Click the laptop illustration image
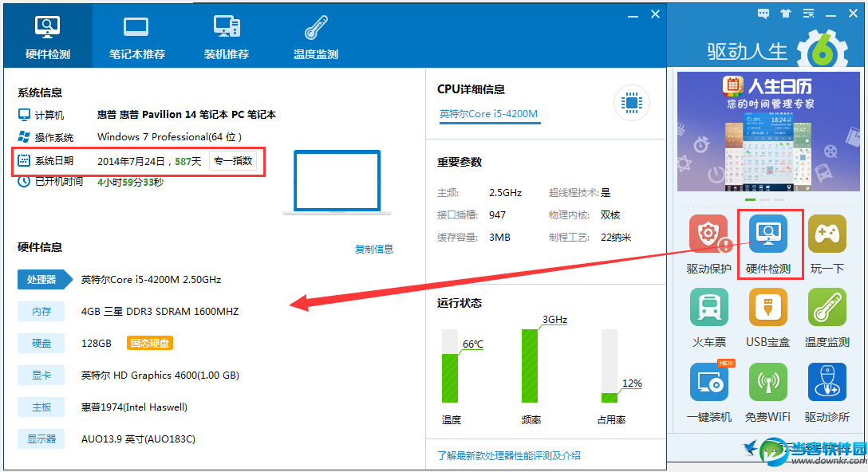 click(337, 183)
